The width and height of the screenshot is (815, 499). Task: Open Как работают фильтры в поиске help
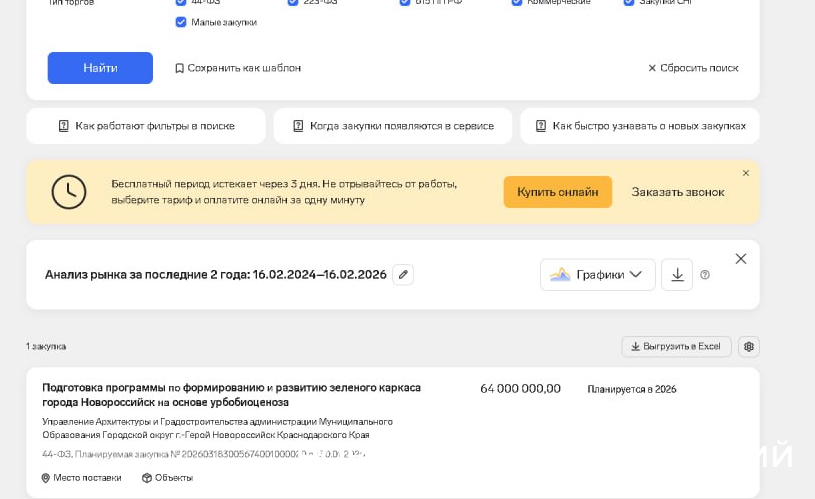(x=146, y=126)
